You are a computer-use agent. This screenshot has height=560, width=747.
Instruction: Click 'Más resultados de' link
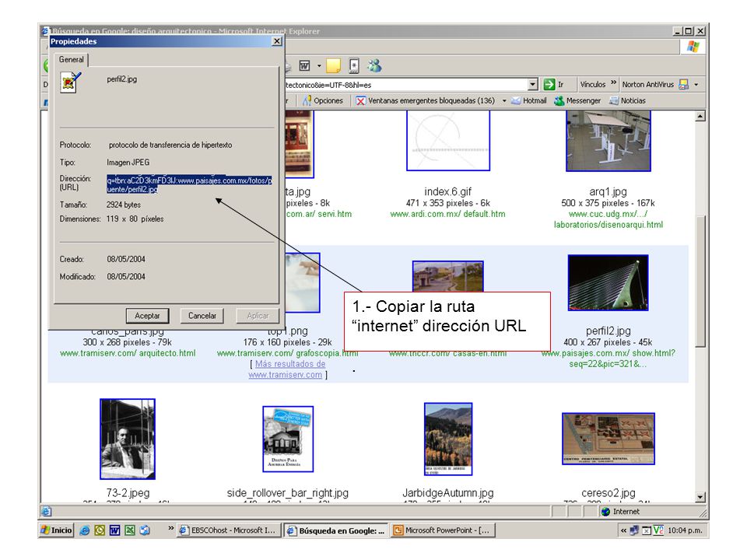(290, 364)
